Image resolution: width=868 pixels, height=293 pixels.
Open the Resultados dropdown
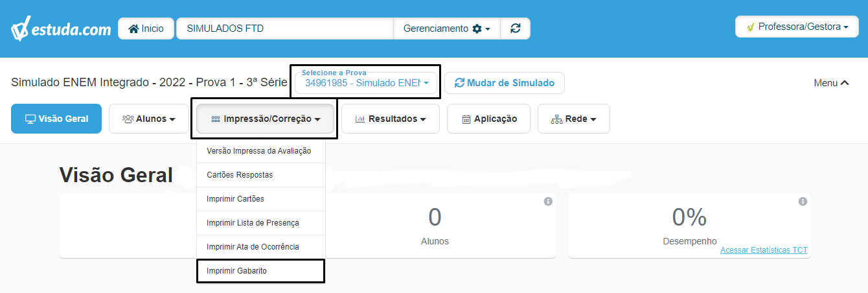tap(391, 119)
